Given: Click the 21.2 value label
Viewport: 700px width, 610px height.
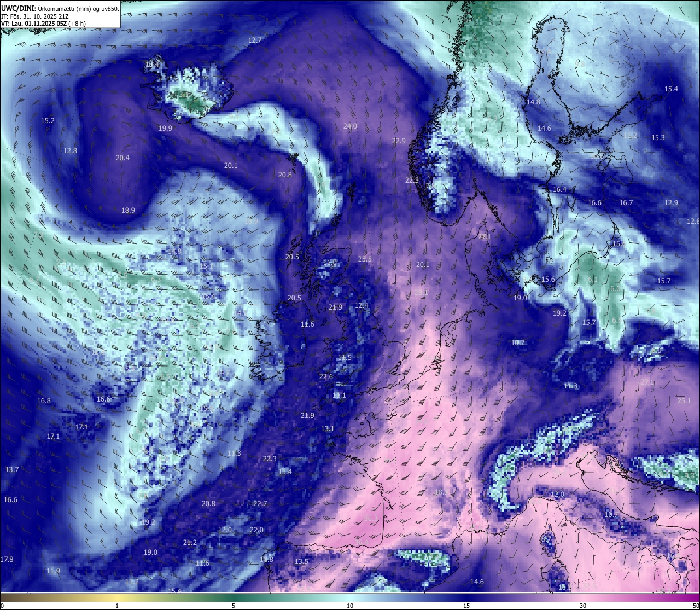Looking at the screenshot, I should pos(190,542).
